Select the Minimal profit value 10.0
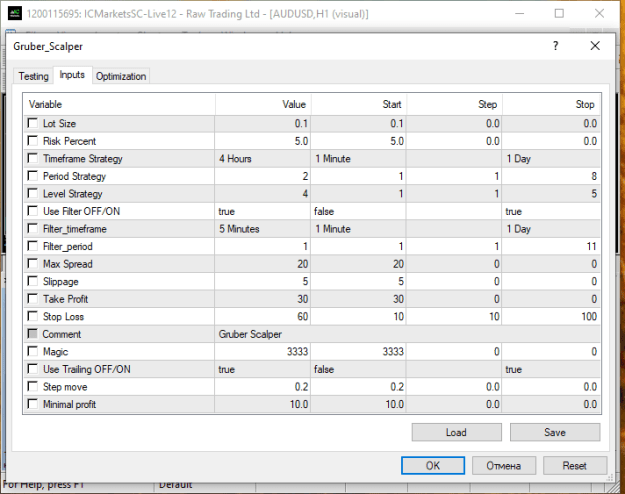Viewport: 625px width, 494px height. [x=263, y=404]
